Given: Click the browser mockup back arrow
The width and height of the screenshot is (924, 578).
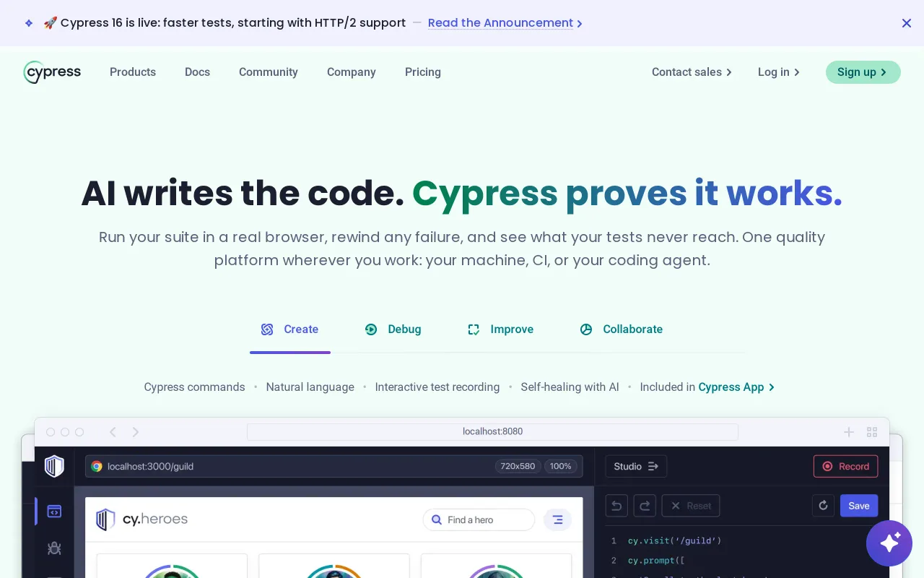Looking at the screenshot, I should tap(113, 432).
